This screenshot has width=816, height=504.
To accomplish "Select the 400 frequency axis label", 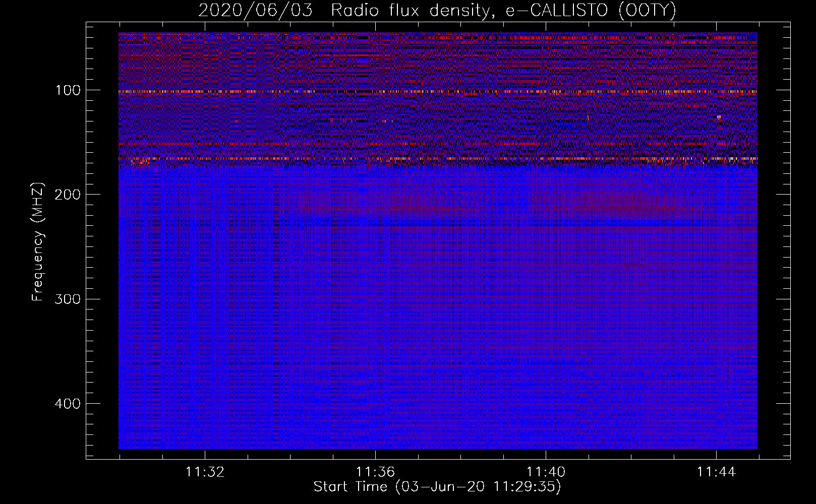I will tap(67, 404).
